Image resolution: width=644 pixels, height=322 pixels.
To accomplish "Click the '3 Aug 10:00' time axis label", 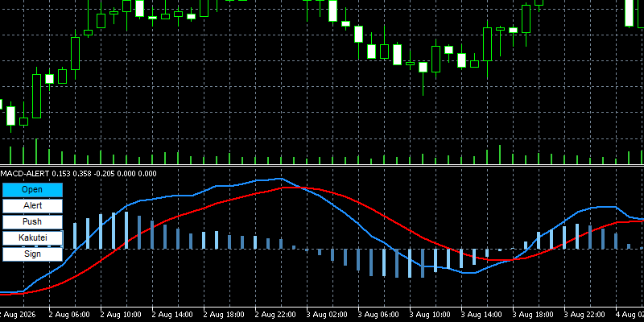I will coord(430,315).
